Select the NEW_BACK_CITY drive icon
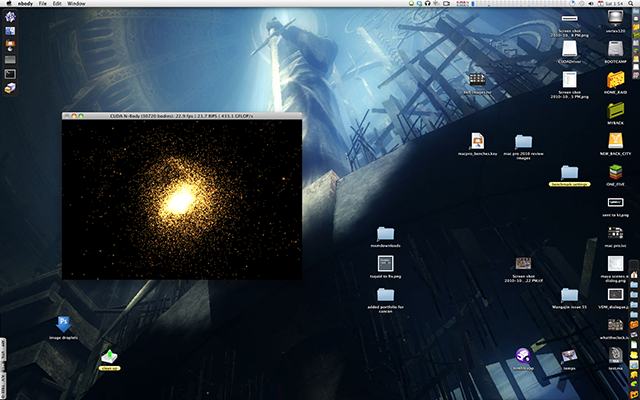The height and width of the screenshot is (400, 640). [x=616, y=141]
